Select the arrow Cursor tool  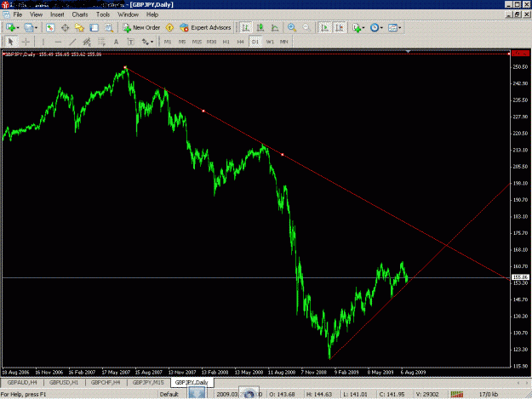coord(11,42)
